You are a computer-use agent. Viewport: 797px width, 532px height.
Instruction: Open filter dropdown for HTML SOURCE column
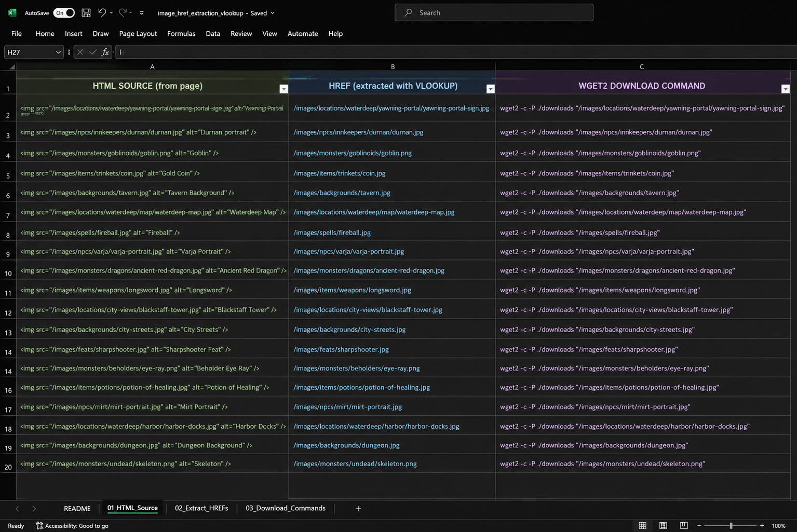coord(283,89)
